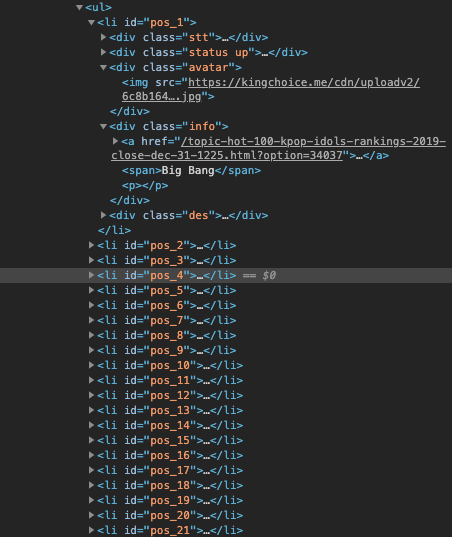The width and height of the screenshot is (452, 537).
Task: Select the empty p element line
Action: coord(145,186)
